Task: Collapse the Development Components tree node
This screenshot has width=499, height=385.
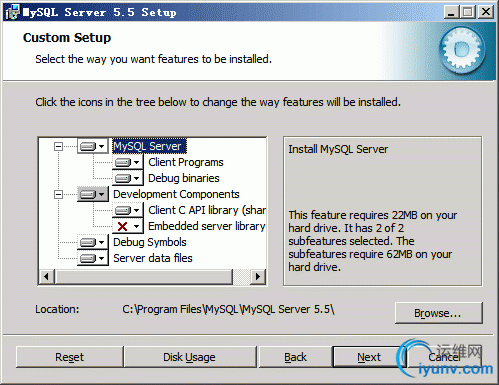Action: click(58, 194)
